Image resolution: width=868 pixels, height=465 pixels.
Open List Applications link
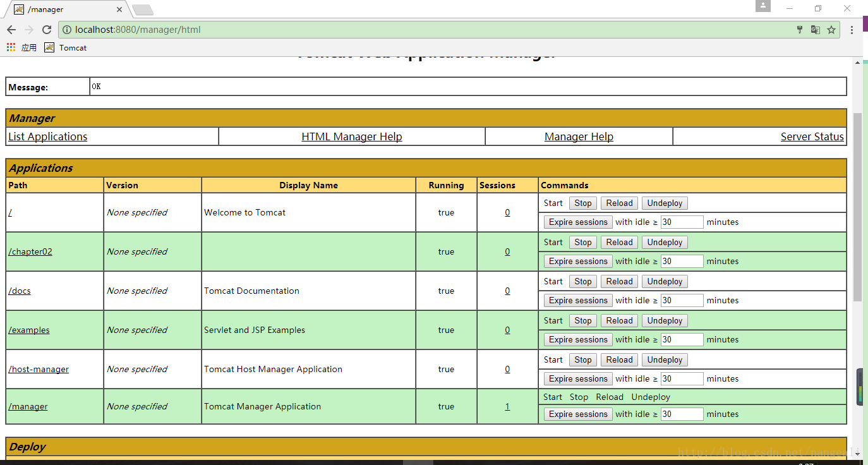pyautogui.click(x=48, y=136)
